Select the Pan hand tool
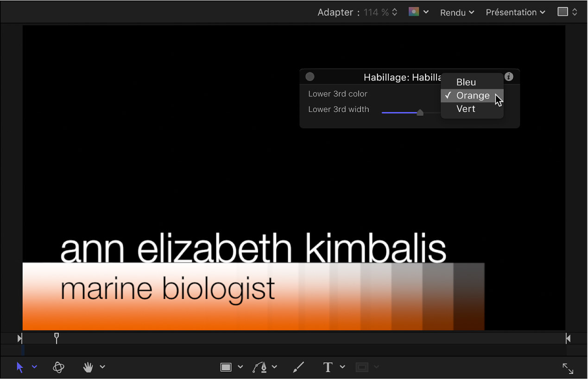This screenshot has height=379, width=588. pyautogui.click(x=88, y=367)
